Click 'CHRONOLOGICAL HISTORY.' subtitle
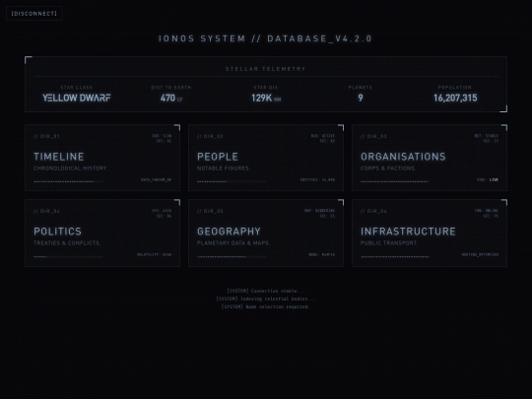The width and height of the screenshot is (532, 399). (x=71, y=168)
